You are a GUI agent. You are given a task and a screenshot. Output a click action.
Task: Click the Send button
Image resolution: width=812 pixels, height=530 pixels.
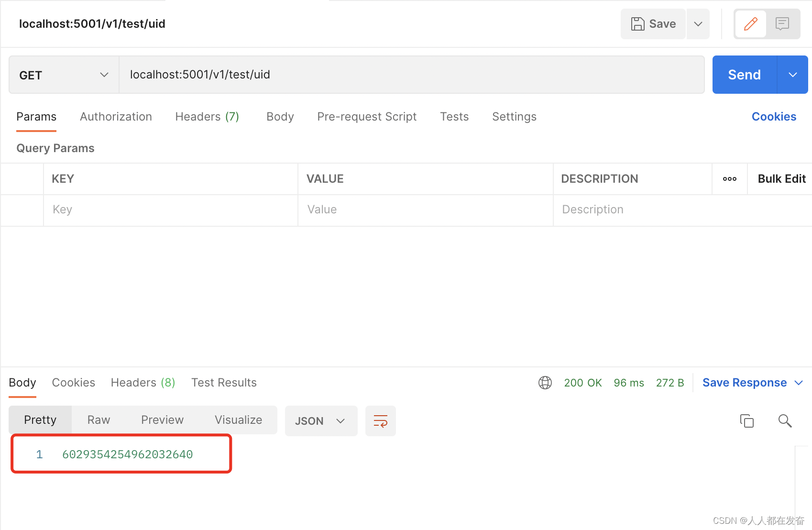pos(744,75)
